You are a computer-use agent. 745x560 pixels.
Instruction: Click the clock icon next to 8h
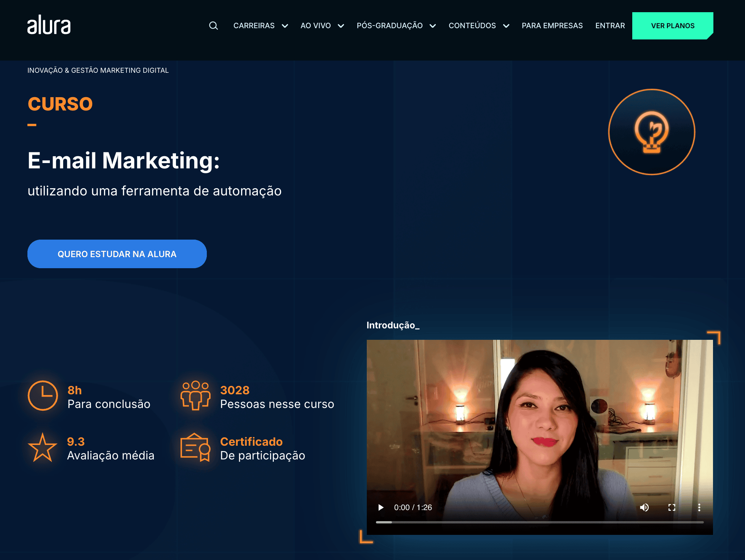[43, 396]
